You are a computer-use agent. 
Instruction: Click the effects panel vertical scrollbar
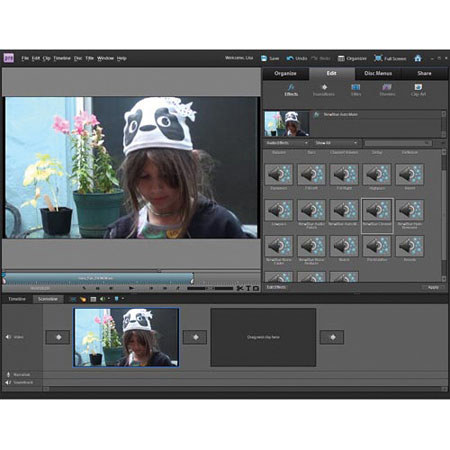point(444,215)
